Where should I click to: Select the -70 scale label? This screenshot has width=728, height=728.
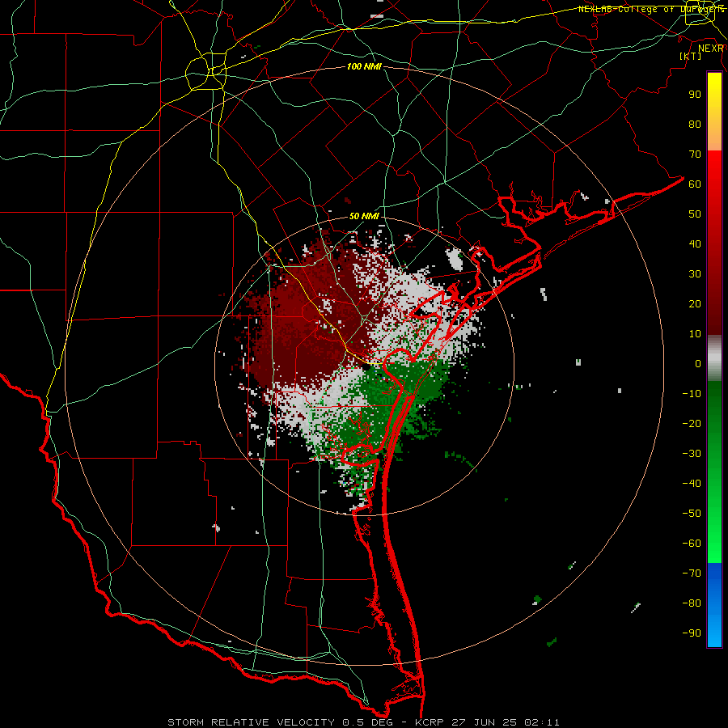click(x=692, y=574)
